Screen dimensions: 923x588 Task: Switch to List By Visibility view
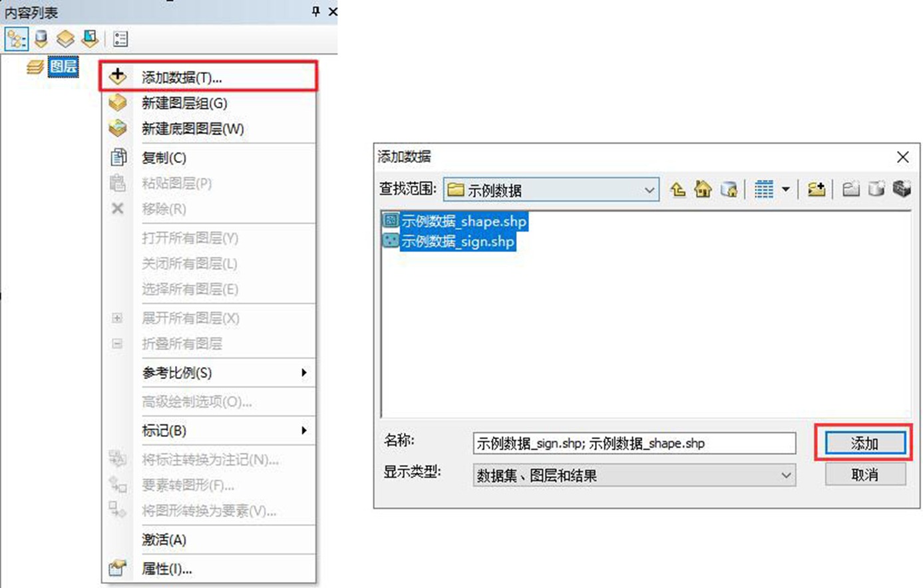(65, 39)
